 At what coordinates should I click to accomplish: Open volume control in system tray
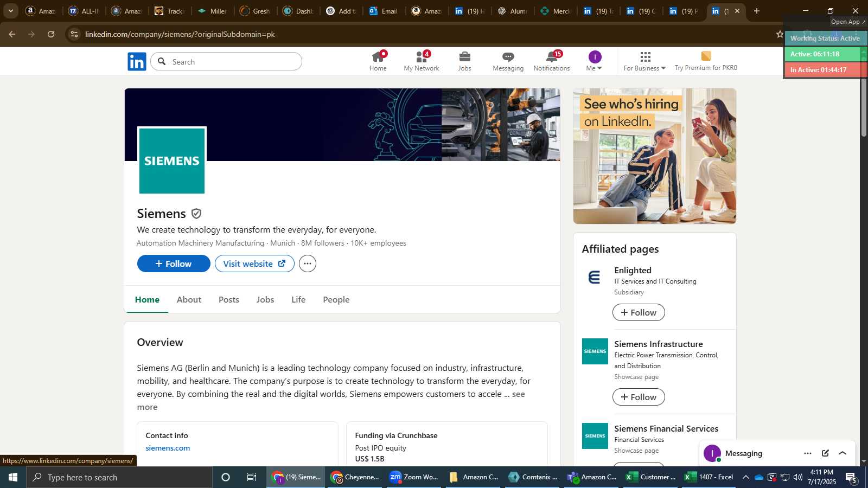point(798,477)
